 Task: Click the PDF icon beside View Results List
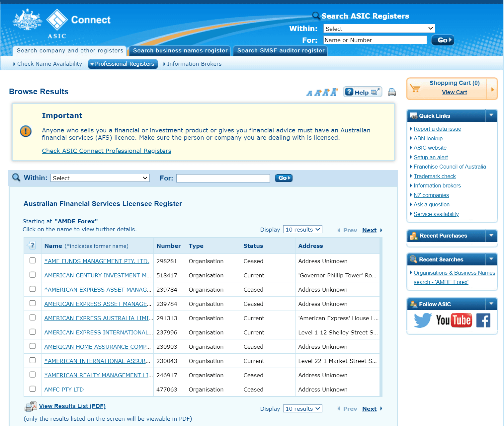tap(31, 406)
